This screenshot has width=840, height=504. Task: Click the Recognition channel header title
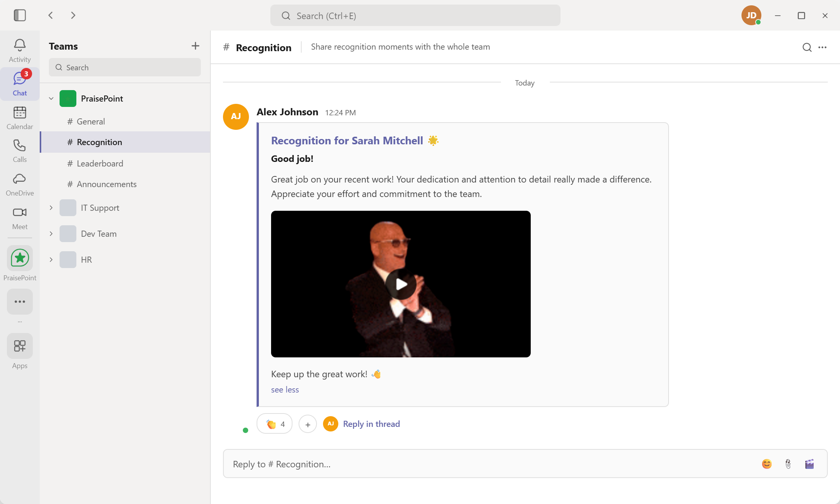click(x=263, y=47)
